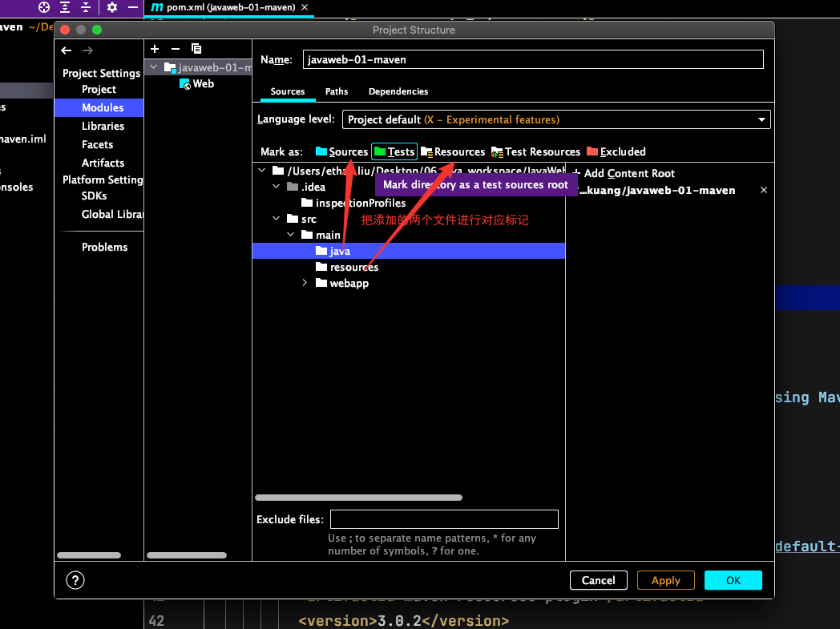This screenshot has height=629, width=840.
Task: Switch to the Dependencies tab
Action: tap(398, 91)
